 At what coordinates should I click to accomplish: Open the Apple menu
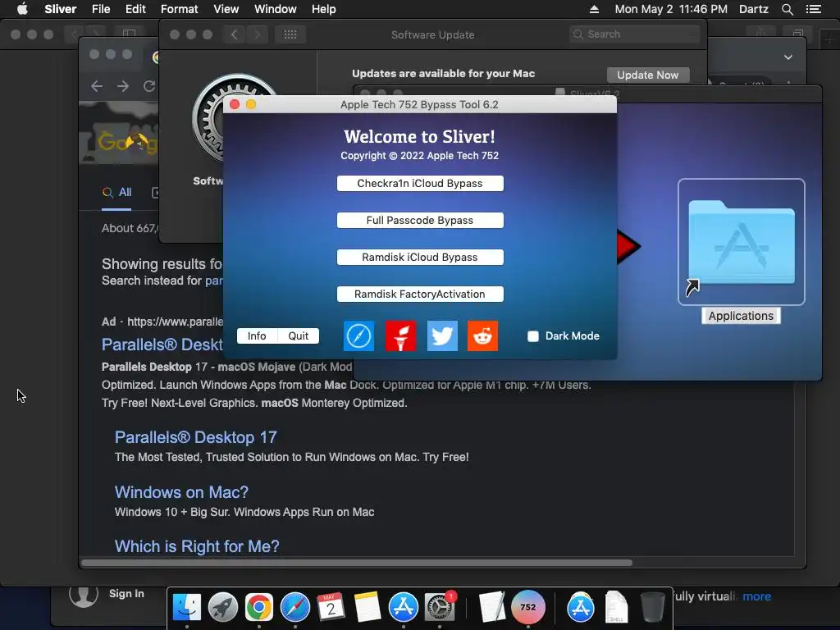click(x=22, y=9)
